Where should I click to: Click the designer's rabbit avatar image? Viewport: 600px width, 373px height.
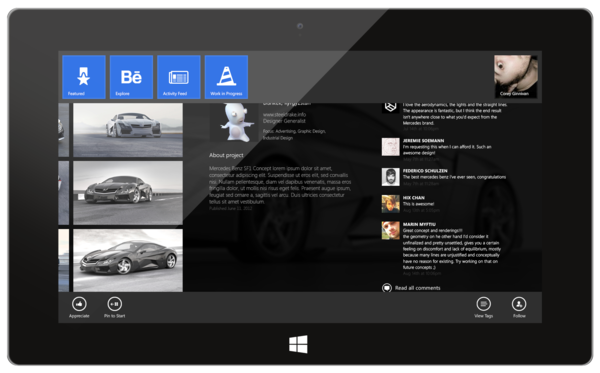tap(234, 122)
